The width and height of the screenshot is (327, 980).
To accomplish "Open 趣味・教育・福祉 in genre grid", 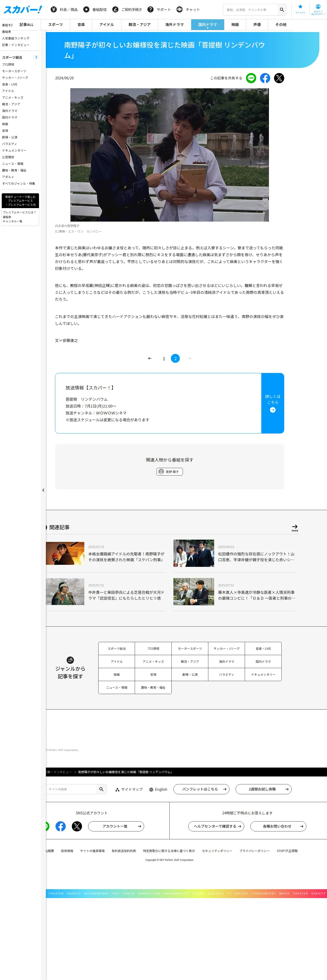I will pos(153,687).
